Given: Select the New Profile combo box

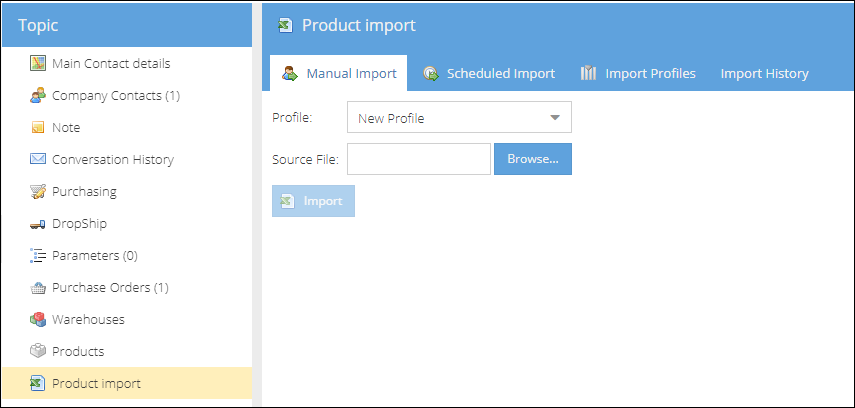Looking at the screenshot, I should pos(459,117).
